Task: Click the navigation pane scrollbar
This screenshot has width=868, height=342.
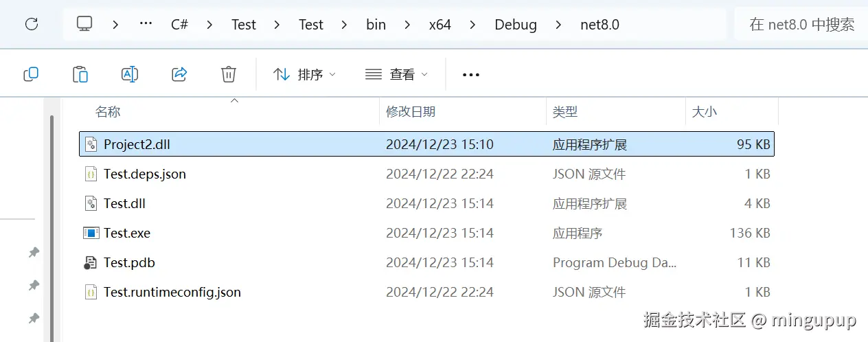Action: 52,229
